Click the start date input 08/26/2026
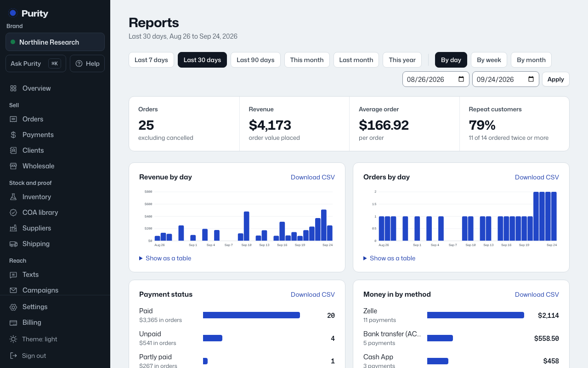 [x=436, y=79]
